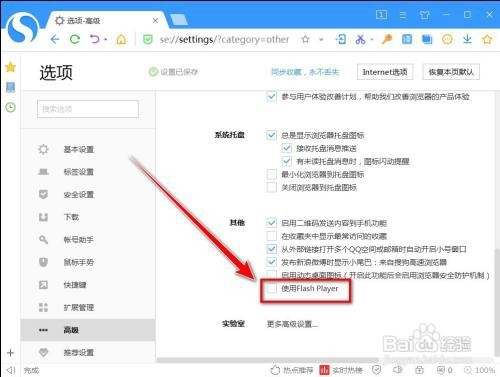Click the settings search box

click(88, 109)
